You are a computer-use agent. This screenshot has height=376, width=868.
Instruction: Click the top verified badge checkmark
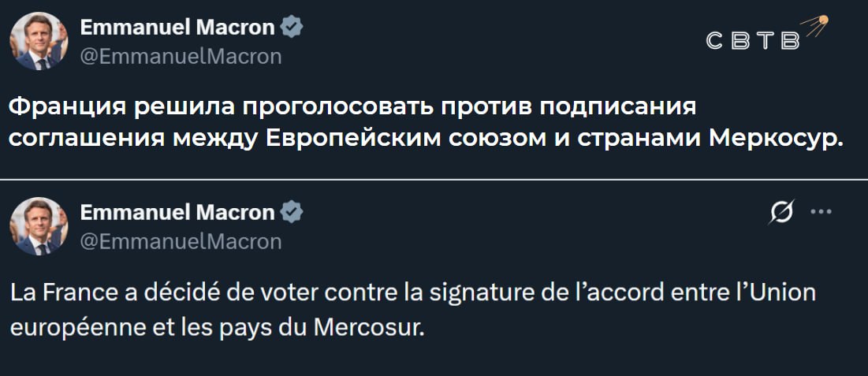point(292,28)
